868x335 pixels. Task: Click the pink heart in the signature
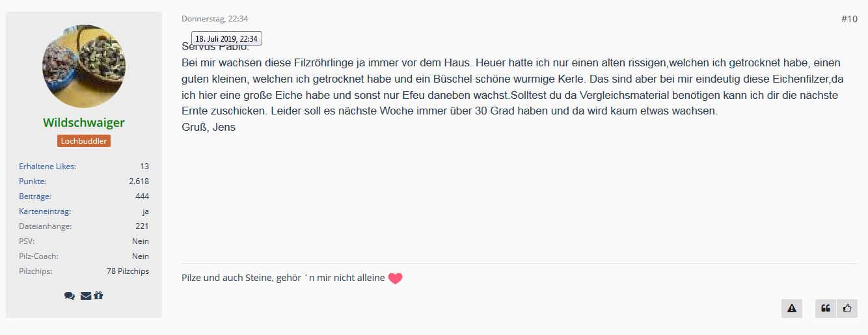(395, 278)
